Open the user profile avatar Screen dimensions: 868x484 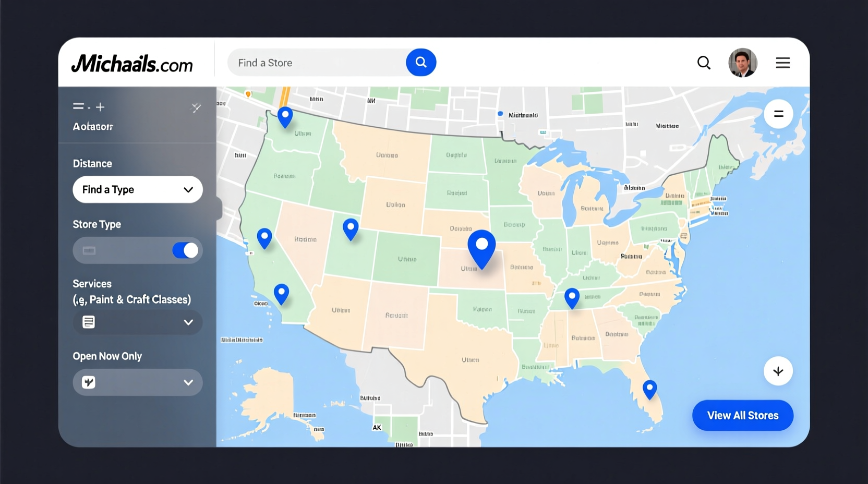743,63
